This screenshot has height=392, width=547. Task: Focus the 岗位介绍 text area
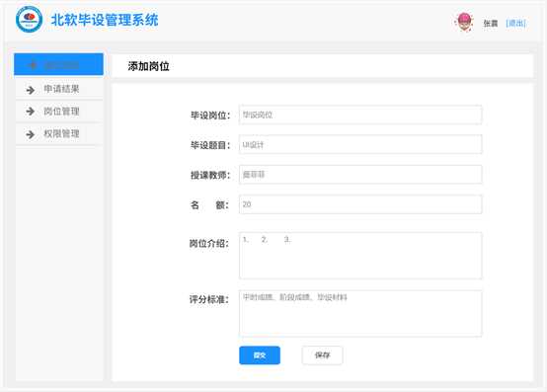(x=360, y=256)
